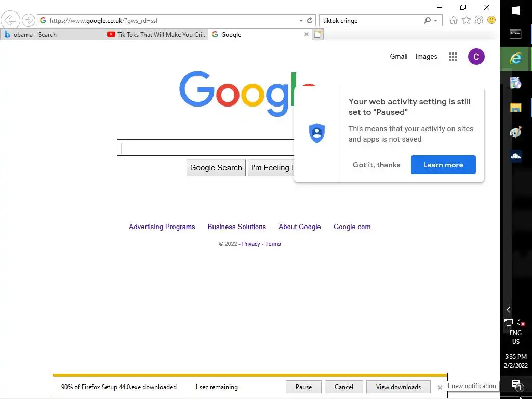The height and width of the screenshot is (399, 532).
Task: Dismiss the download bar with its X
Action: tap(440, 388)
